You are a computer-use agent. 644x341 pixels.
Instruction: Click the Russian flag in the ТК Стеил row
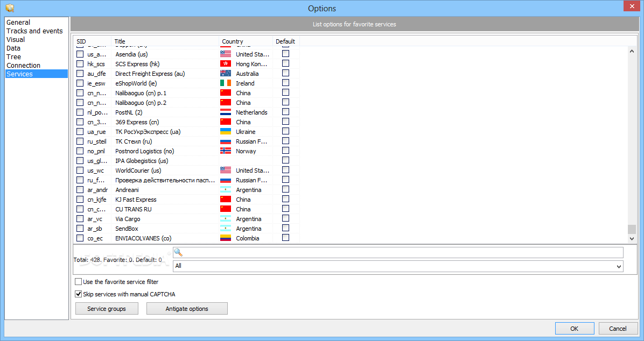click(x=226, y=141)
